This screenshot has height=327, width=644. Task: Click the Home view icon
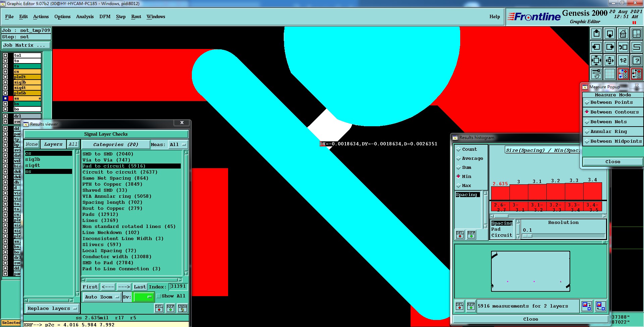[623, 34]
